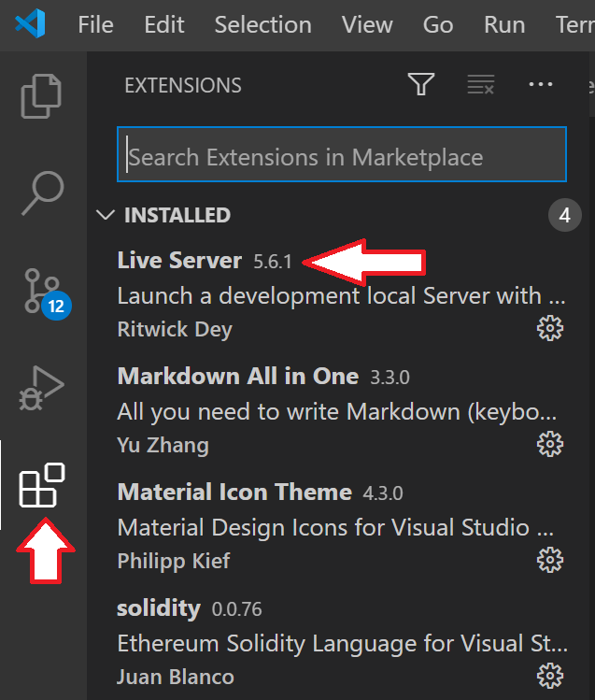
Task: Open the File menu
Action: [95, 24]
